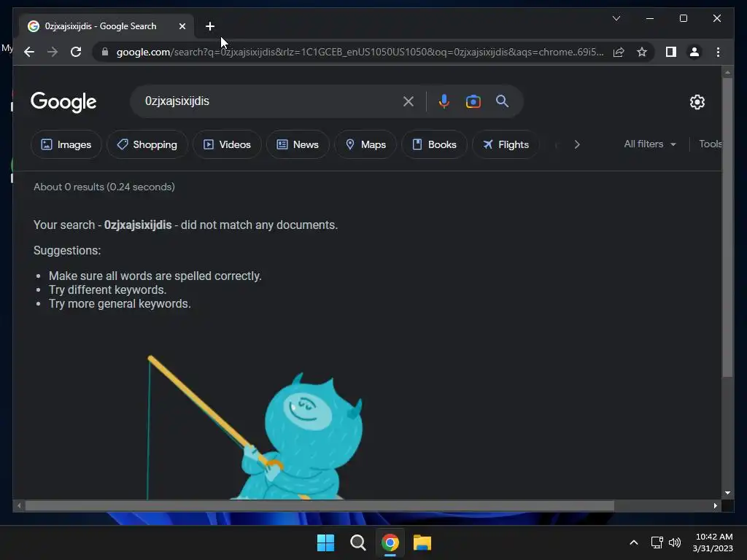Select the News filter
The image size is (747, 560).
(x=298, y=144)
